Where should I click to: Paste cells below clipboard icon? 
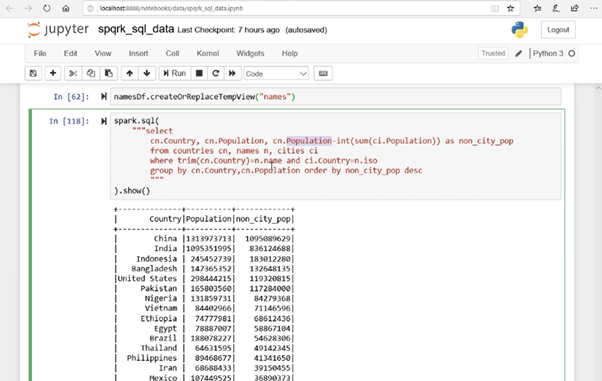coord(109,73)
